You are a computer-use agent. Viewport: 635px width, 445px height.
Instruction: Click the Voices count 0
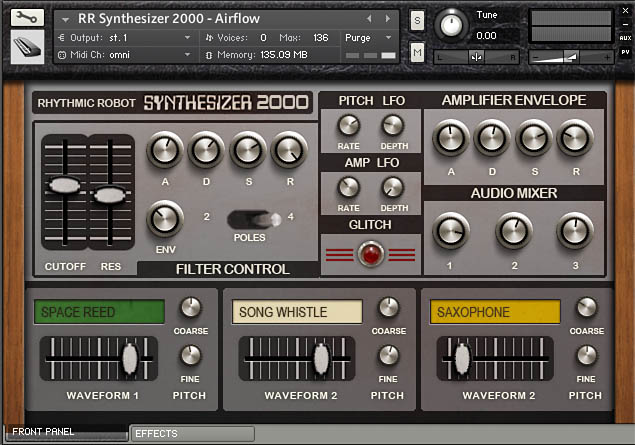coord(263,38)
